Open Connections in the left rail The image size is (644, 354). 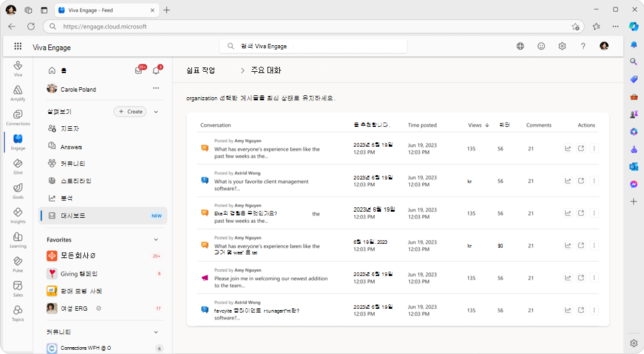click(x=18, y=118)
